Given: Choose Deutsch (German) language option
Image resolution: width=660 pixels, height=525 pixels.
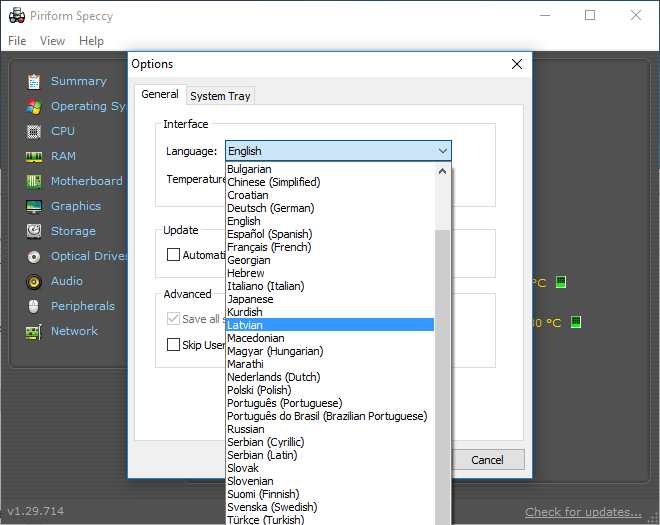Looking at the screenshot, I should (x=330, y=208).
